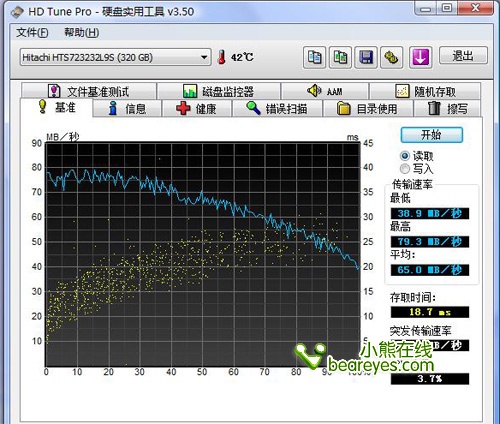Select the 读取 radio button
Image resolution: width=500 pixels, height=424 pixels.
(405, 156)
